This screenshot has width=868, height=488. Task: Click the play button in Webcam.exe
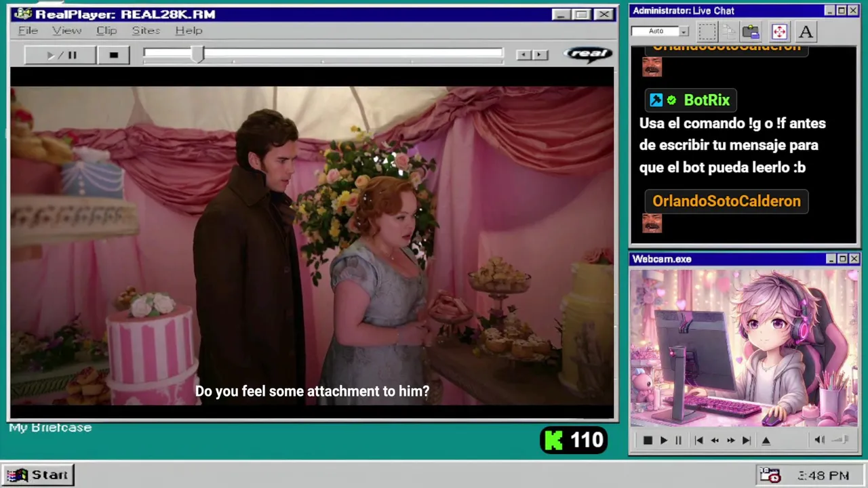663,441
